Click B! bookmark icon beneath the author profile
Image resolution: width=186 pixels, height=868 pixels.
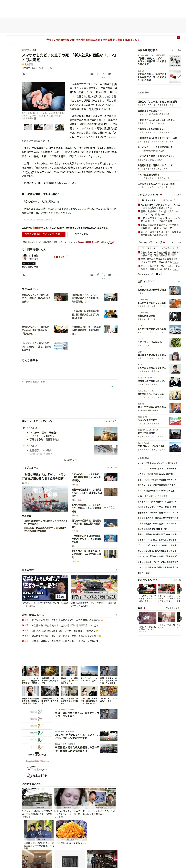point(109,275)
